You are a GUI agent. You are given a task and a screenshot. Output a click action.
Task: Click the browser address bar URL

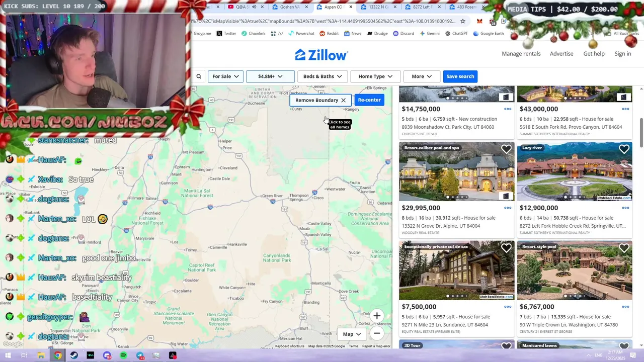324,21
